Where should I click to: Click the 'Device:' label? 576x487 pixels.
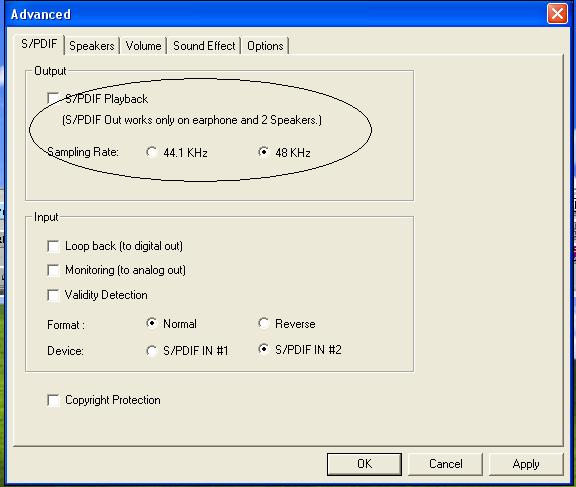coord(65,351)
